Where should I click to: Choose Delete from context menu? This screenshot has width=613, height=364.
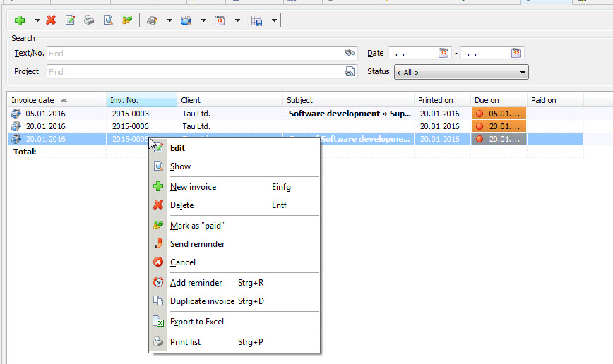point(234,205)
